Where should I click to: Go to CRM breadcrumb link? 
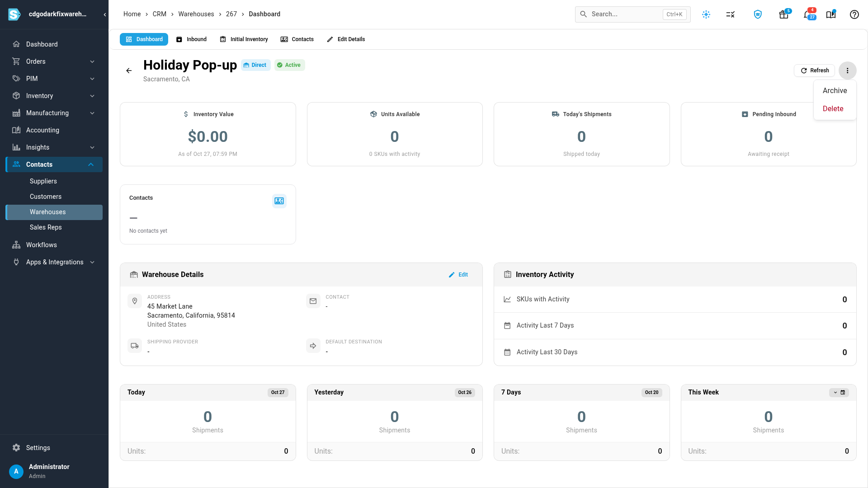pos(160,14)
